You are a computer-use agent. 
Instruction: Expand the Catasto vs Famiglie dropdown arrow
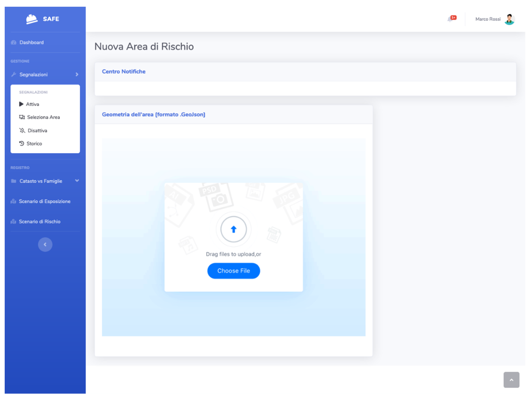[77, 181]
